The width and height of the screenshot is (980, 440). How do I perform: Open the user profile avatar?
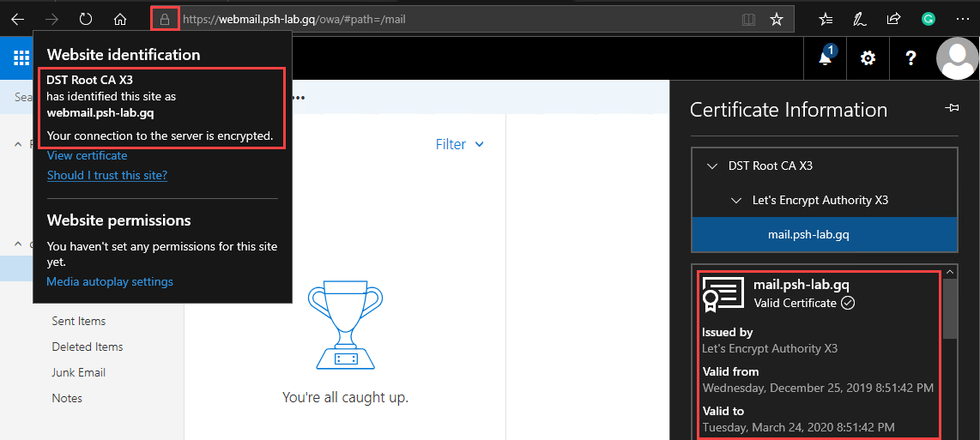point(957,57)
